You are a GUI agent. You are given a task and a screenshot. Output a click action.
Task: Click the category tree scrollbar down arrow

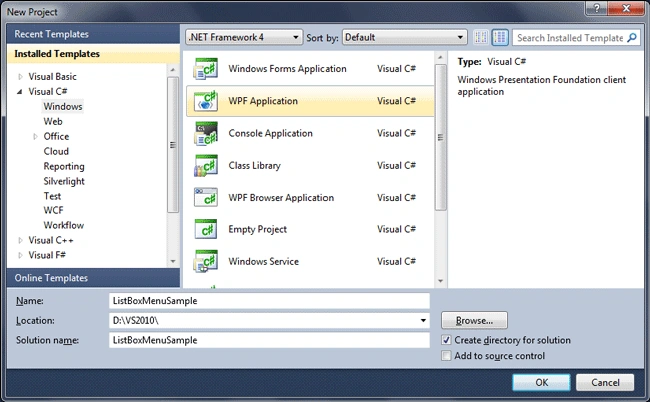pos(173,261)
